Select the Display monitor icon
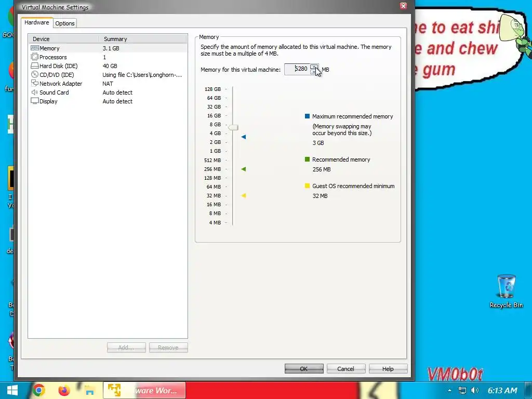 pos(35,101)
